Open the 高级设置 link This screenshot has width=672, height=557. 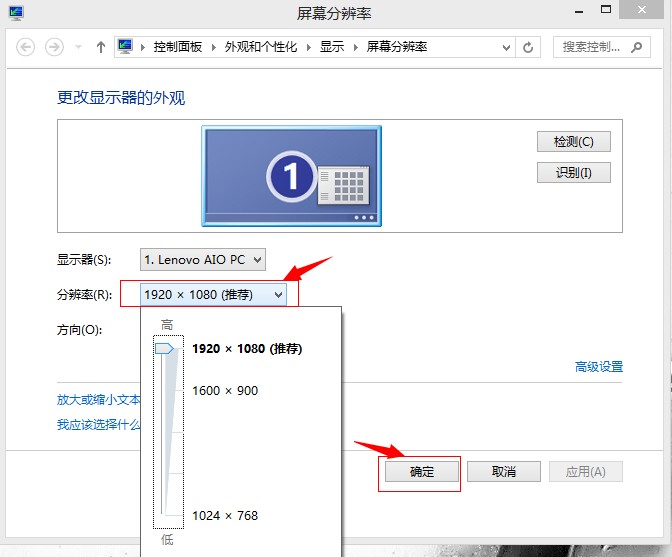click(598, 367)
